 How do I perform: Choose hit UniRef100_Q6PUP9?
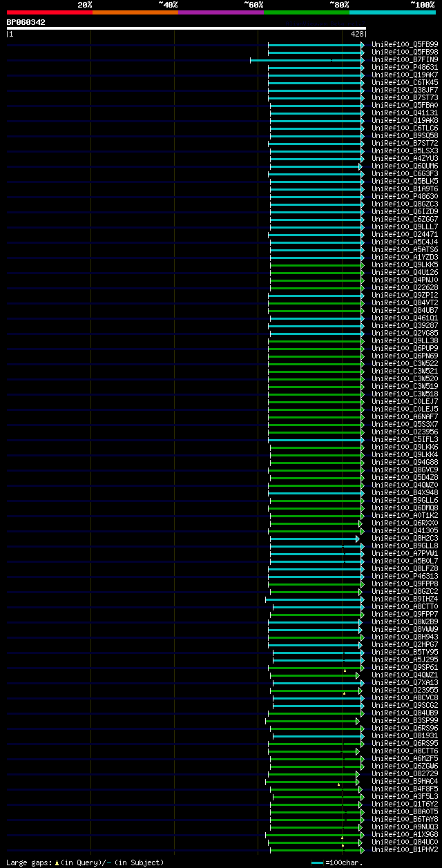405,349
